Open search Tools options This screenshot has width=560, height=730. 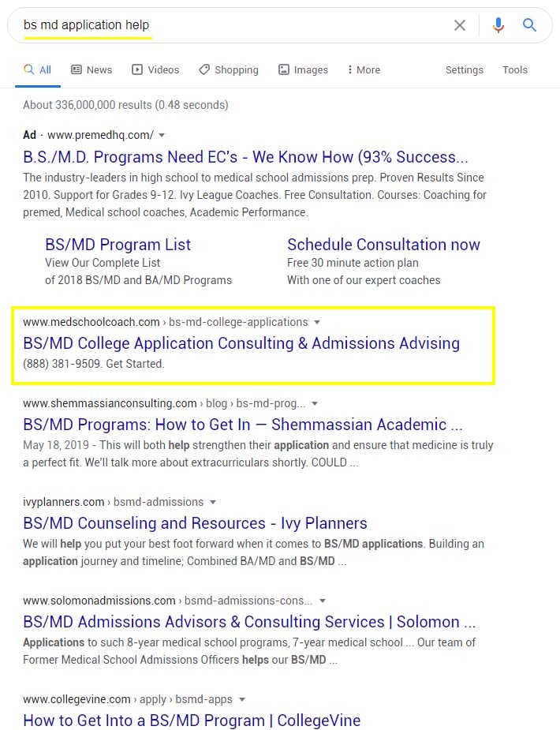pos(514,69)
